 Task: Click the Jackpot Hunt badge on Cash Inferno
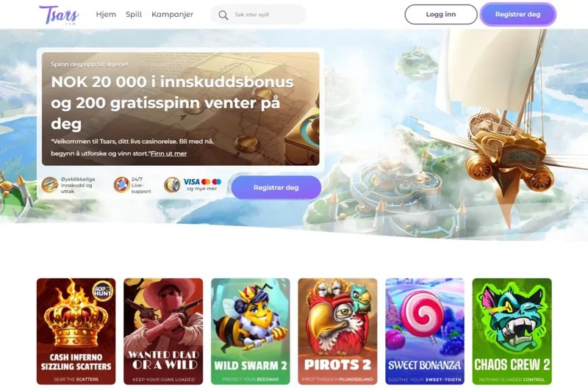102,291
